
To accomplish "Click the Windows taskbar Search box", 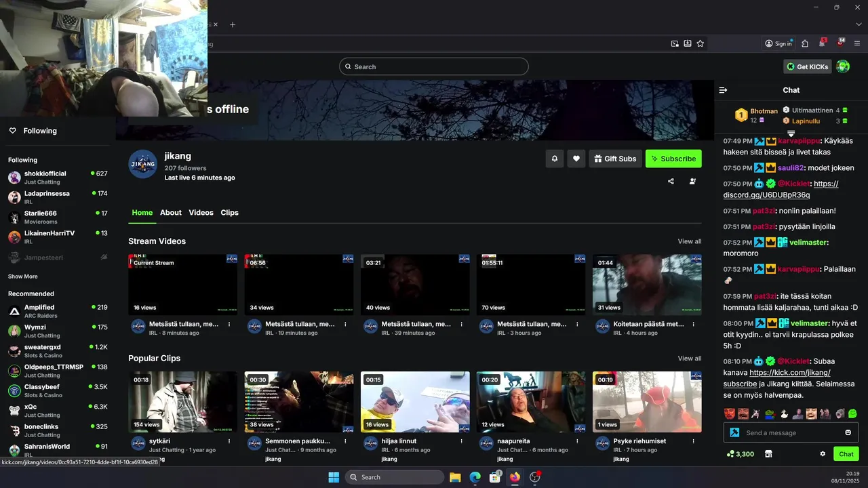I will click(395, 477).
